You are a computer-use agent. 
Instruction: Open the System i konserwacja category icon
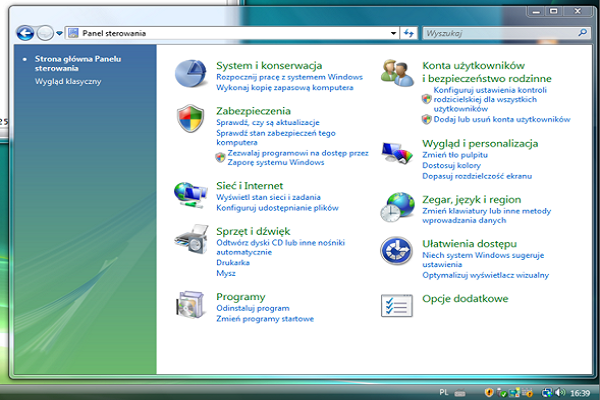[191, 73]
